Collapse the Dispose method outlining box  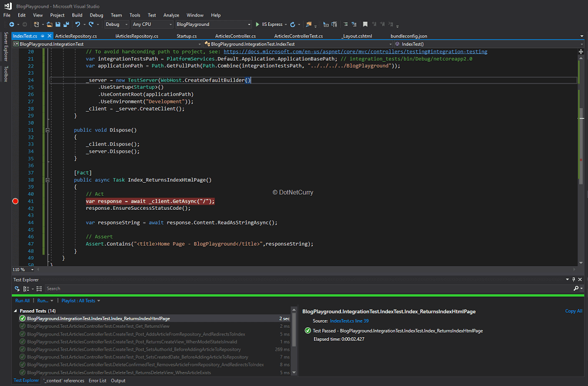(48, 130)
